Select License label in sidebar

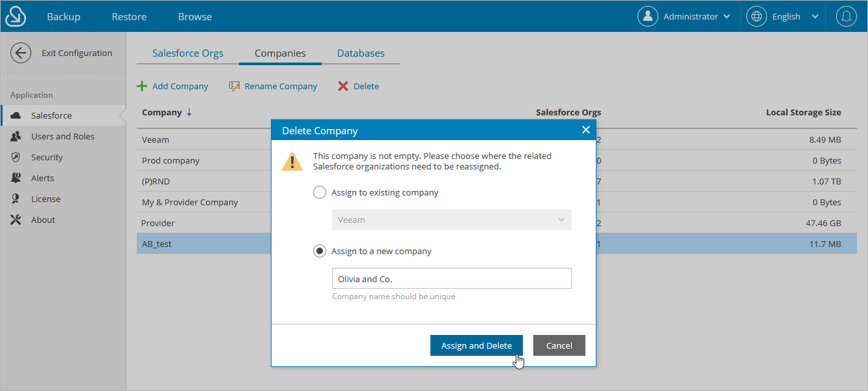pyautogui.click(x=46, y=199)
